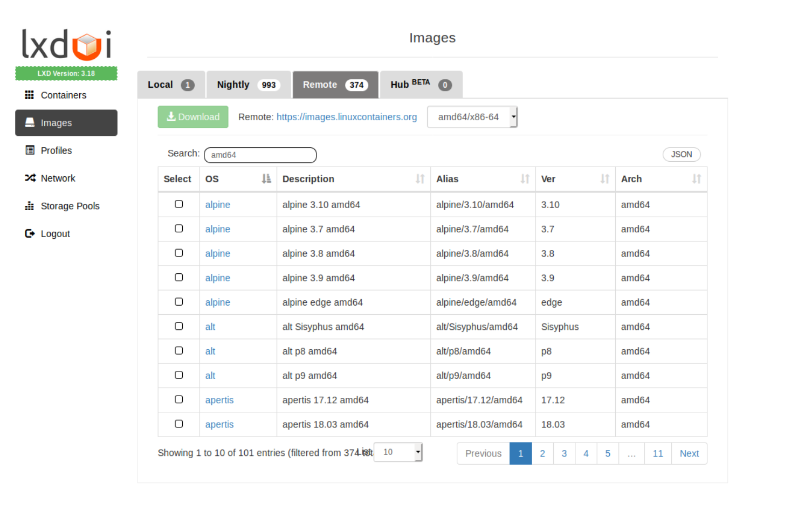Viewport: 798px width, 532px height.
Task: Click the Sisyphus version cell
Action: point(575,327)
